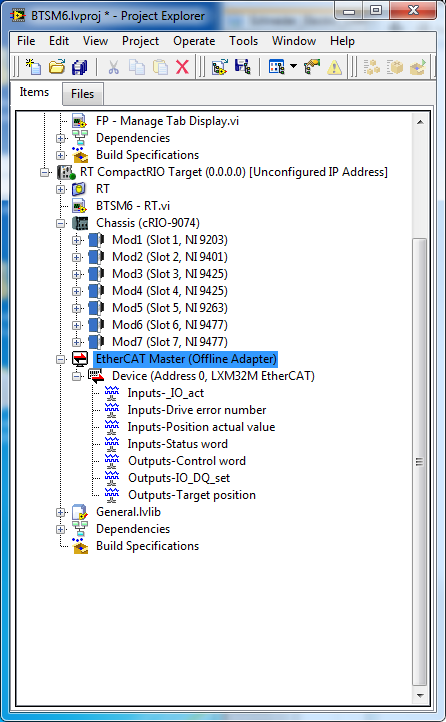446x722 pixels.
Task: Collapse the LXM32M EtherCAT Device node
Action: [x=76, y=377]
